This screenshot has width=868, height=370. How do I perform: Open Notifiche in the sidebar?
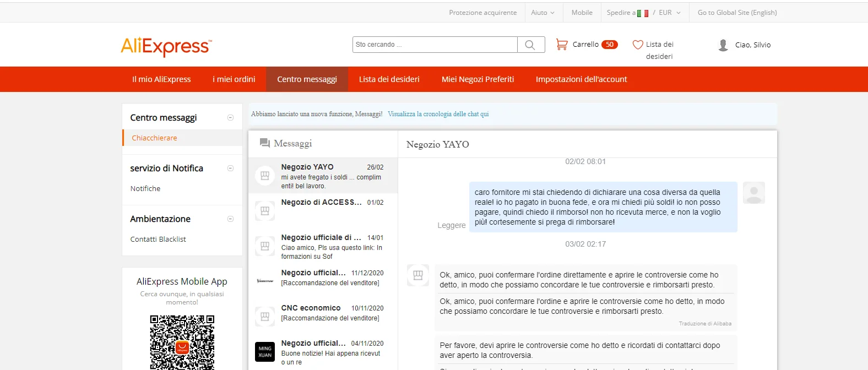tap(145, 189)
